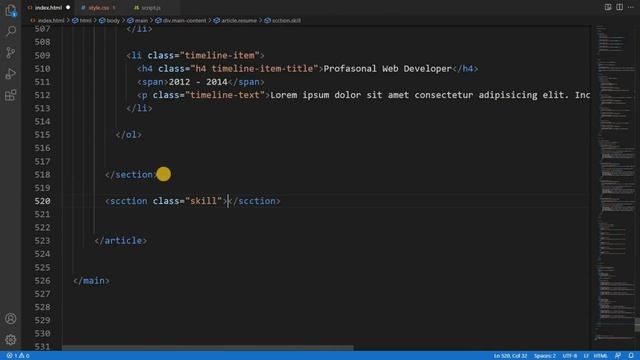Open the Source Control view
Viewport: 640px width, 360px height.
pyautogui.click(x=11, y=52)
